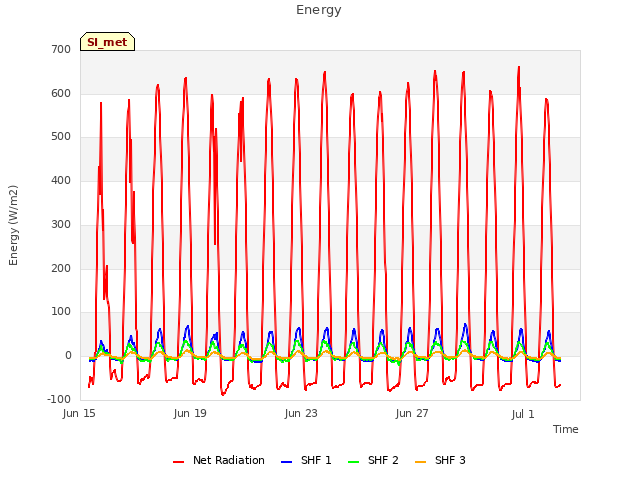
Task: Click the 300 y-axis tick label
Action: (x=61, y=224)
